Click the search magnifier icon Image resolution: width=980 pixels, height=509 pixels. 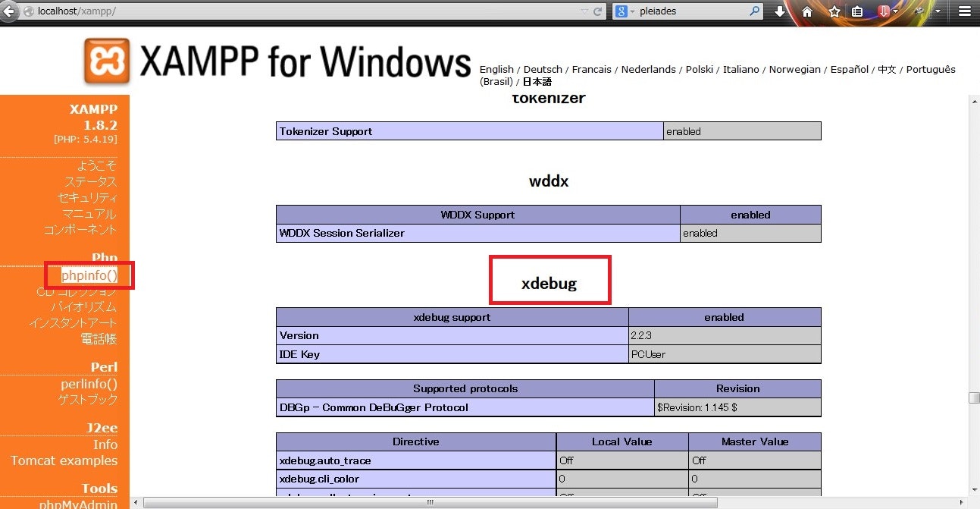coord(755,11)
